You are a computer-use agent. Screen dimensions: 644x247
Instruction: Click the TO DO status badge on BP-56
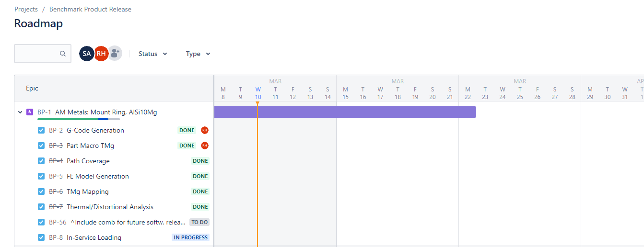coord(199,222)
